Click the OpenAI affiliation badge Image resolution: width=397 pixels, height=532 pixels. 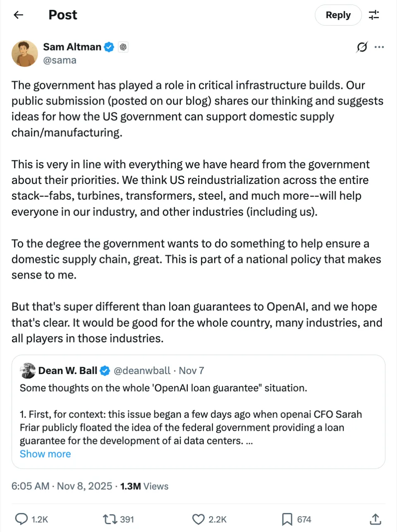point(123,47)
